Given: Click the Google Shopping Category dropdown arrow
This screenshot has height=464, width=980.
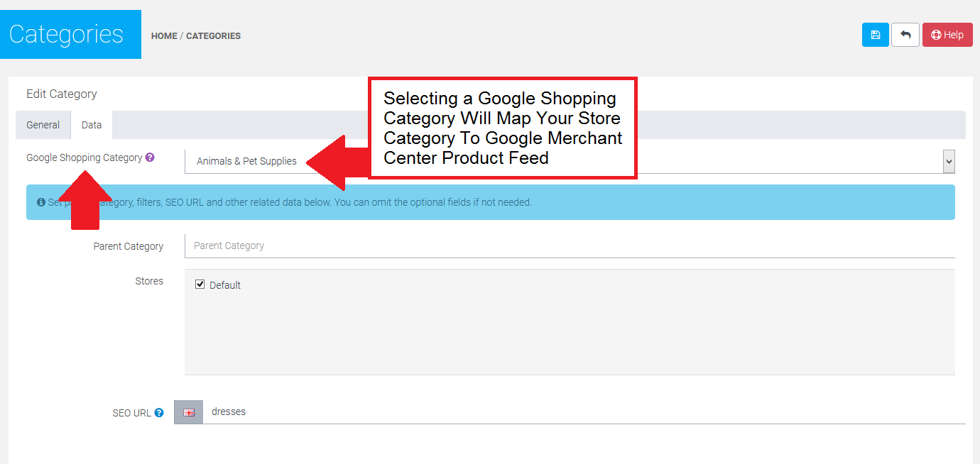Looking at the screenshot, I should (x=949, y=161).
